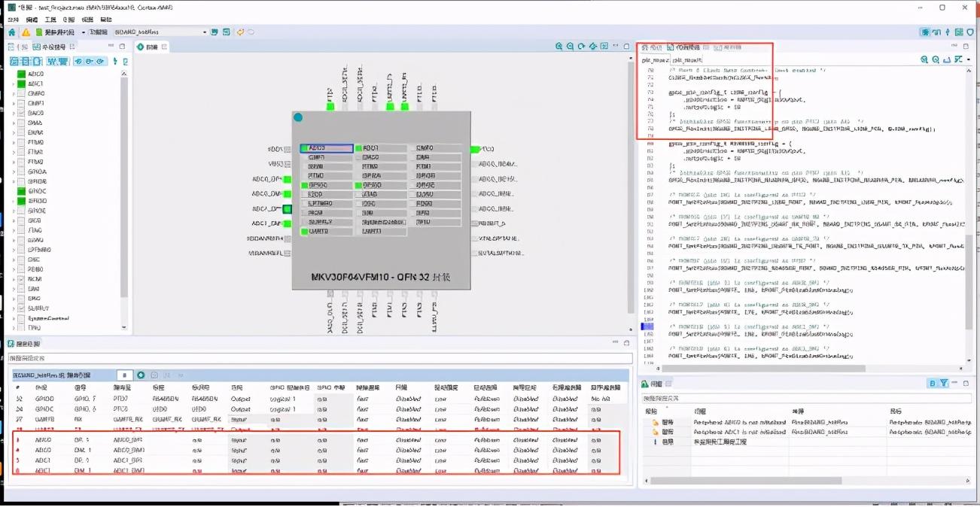Select the ADC0 peripheral block on the chip

[327, 148]
